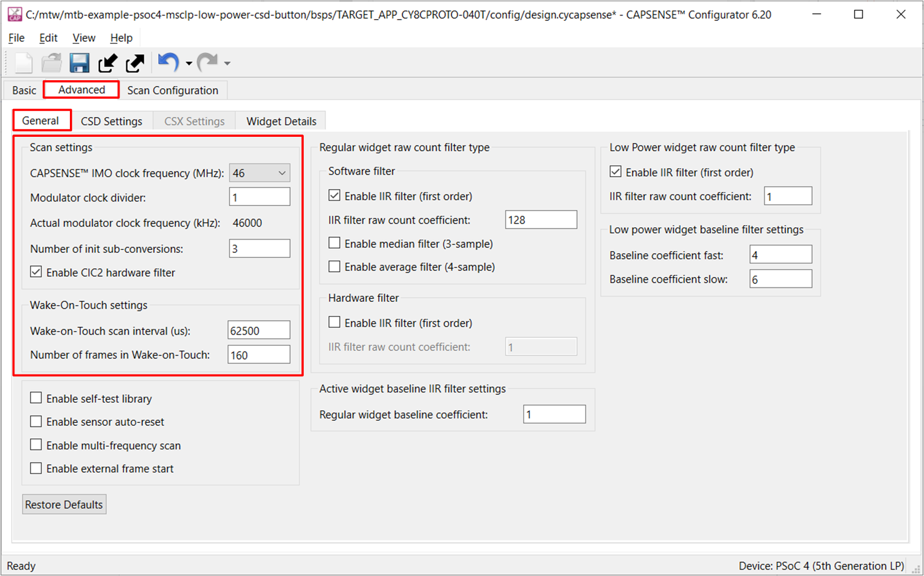Click the Actual modulator clock frequency value 46000
The image size is (924, 576).
[247, 223]
